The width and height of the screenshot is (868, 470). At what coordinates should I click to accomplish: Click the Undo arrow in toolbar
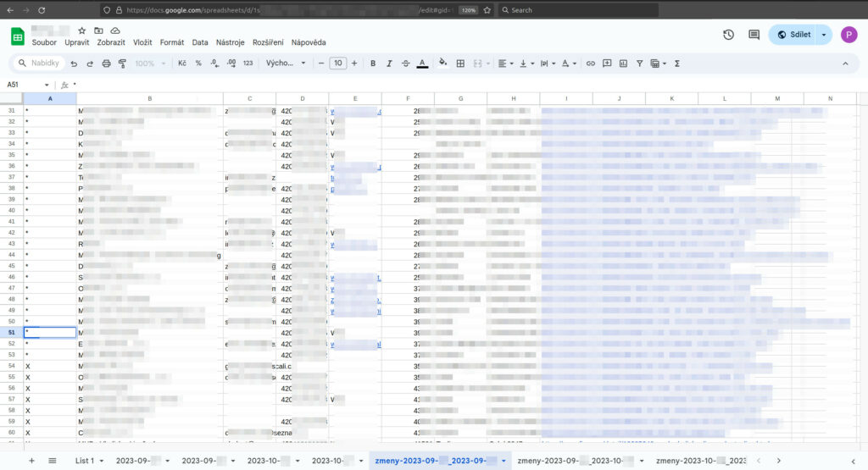(x=75, y=64)
